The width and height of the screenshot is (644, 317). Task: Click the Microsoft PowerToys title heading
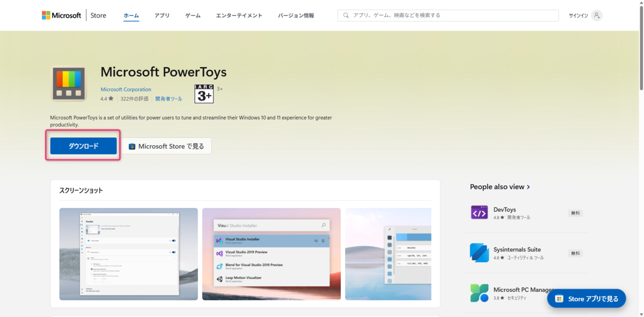164,72
